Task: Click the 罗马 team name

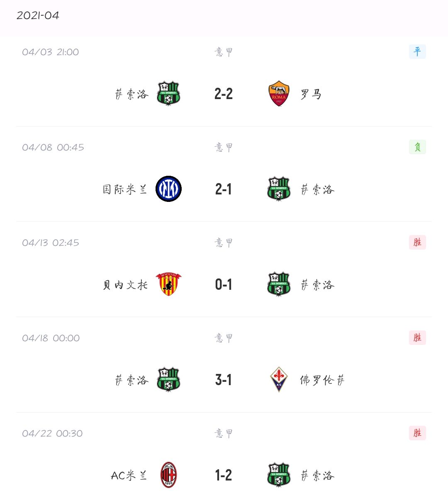Action: [311, 95]
